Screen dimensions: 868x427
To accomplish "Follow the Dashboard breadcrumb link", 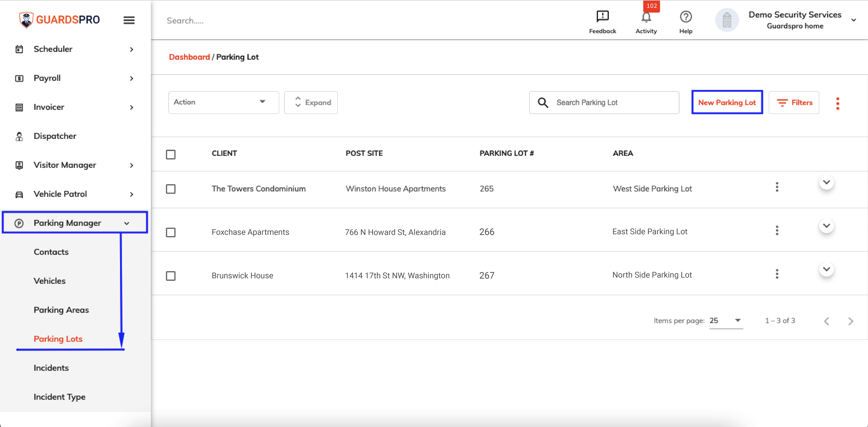I will [x=189, y=57].
